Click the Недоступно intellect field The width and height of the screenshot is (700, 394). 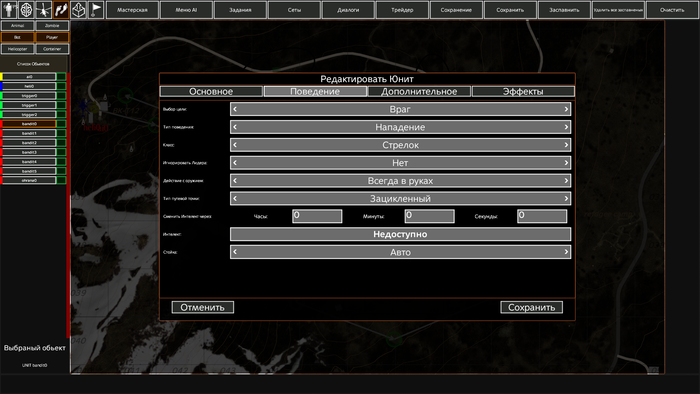pos(400,234)
